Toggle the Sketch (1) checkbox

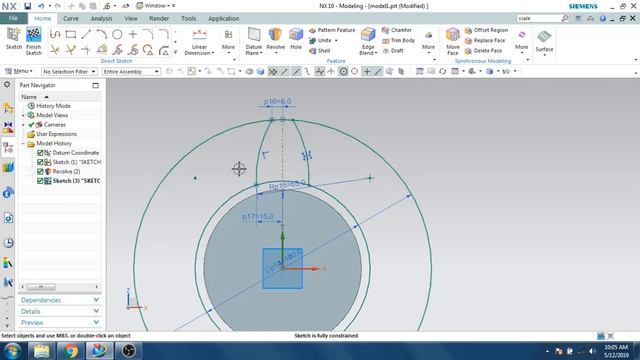point(40,162)
